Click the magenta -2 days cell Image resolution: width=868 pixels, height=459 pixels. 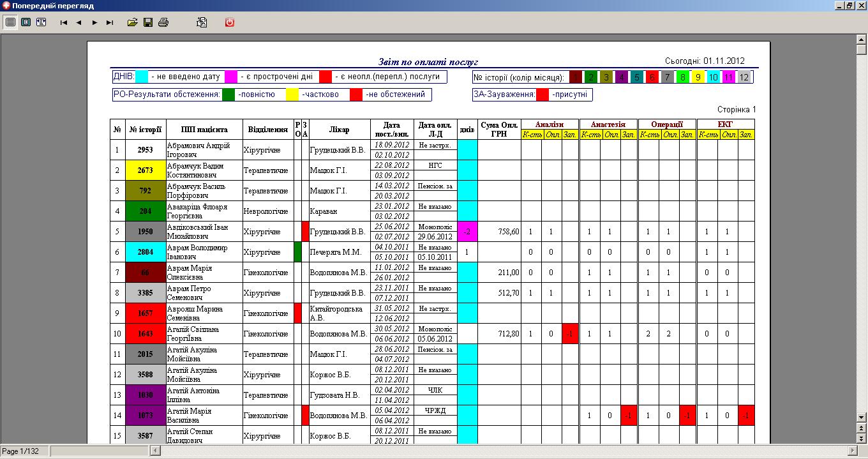[467, 232]
